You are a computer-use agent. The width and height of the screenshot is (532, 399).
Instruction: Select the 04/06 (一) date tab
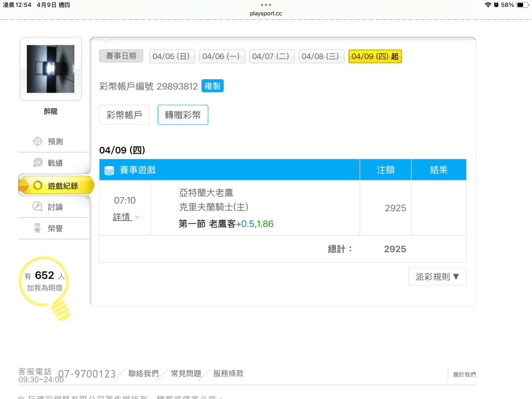pyautogui.click(x=222, y=56)
